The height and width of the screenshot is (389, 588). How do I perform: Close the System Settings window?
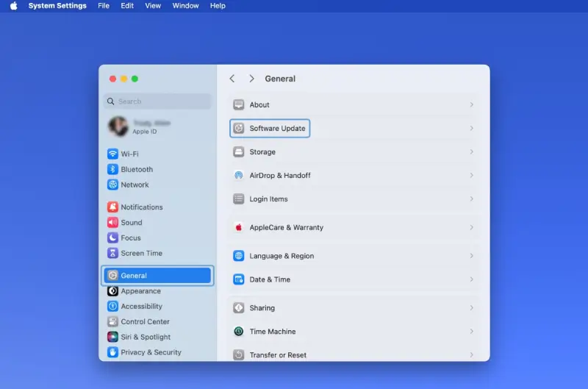pos(112,79)
